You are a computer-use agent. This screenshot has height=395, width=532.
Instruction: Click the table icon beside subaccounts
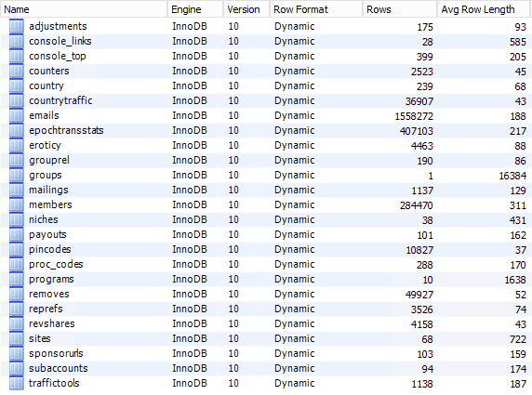(17, 368)
